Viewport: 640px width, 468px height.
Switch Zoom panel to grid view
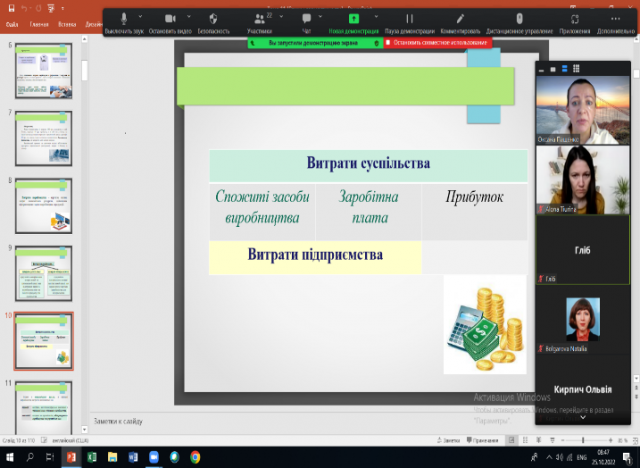coord(576,69)
